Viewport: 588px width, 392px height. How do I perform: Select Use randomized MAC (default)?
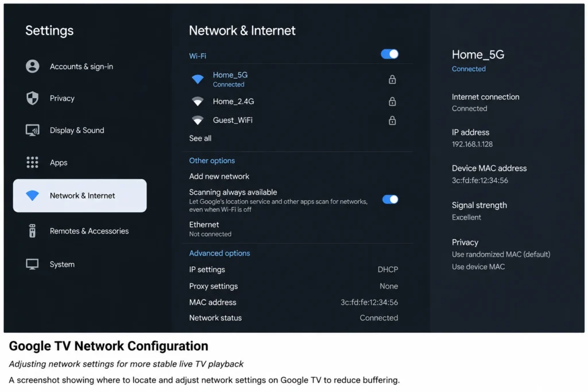[x=501, y=254]
